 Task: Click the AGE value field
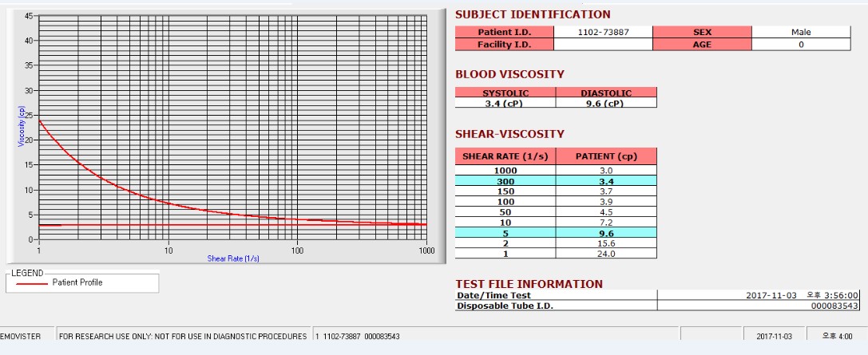point(801,45)
